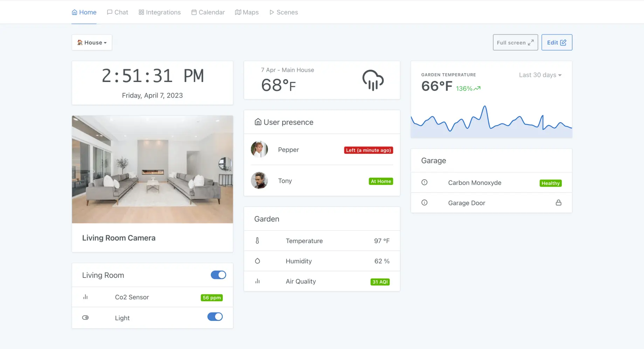Click the Co2 Sensor chart icon
The height and width of the screenshot is (349, 644).
pos(85,297)
